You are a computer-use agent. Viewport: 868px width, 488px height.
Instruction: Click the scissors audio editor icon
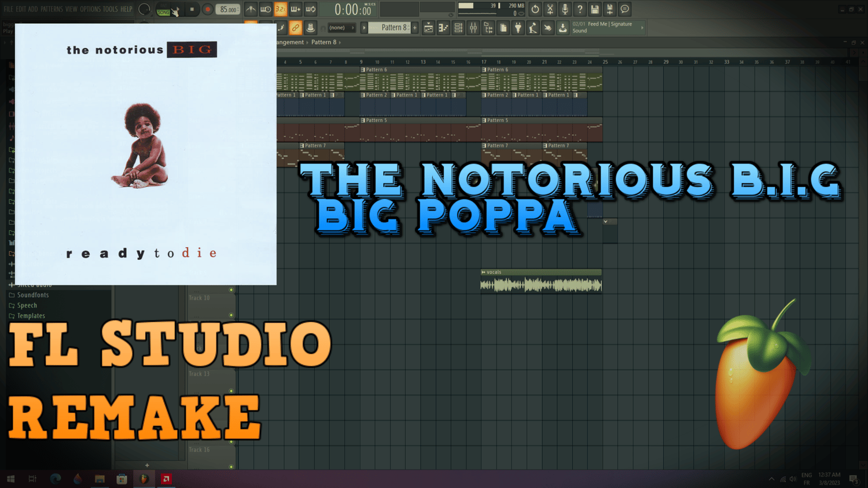pyautogui.click(x=550, y=9)
